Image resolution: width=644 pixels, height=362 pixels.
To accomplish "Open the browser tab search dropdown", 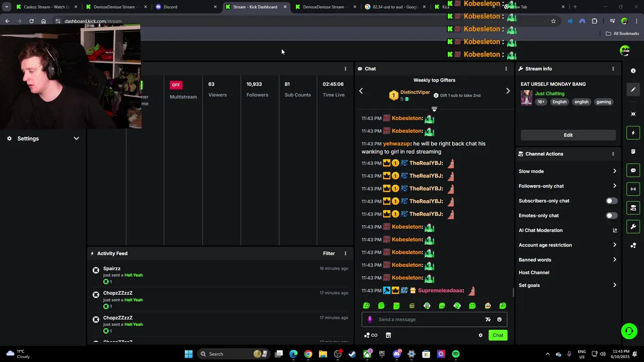I will [7, 7].
